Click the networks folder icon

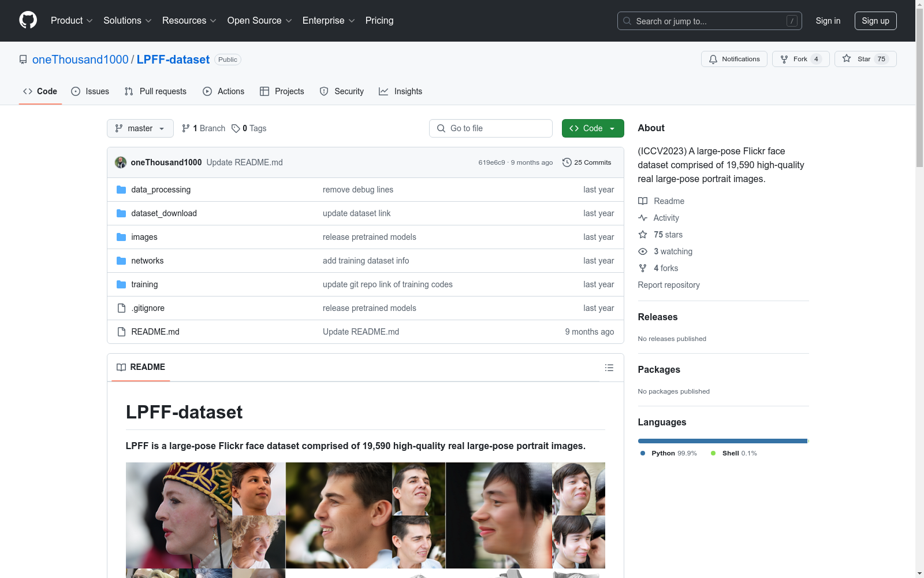tap(121, 261)
